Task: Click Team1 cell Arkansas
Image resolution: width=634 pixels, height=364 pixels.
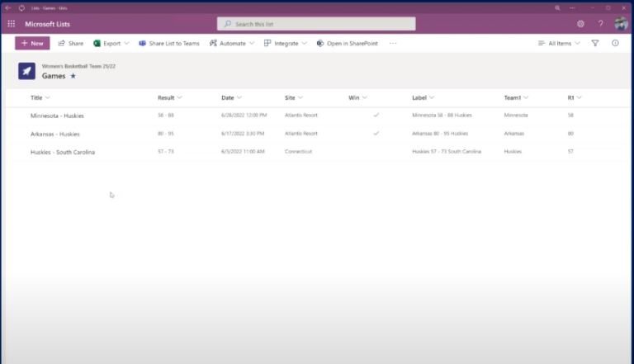Action: 514,133
